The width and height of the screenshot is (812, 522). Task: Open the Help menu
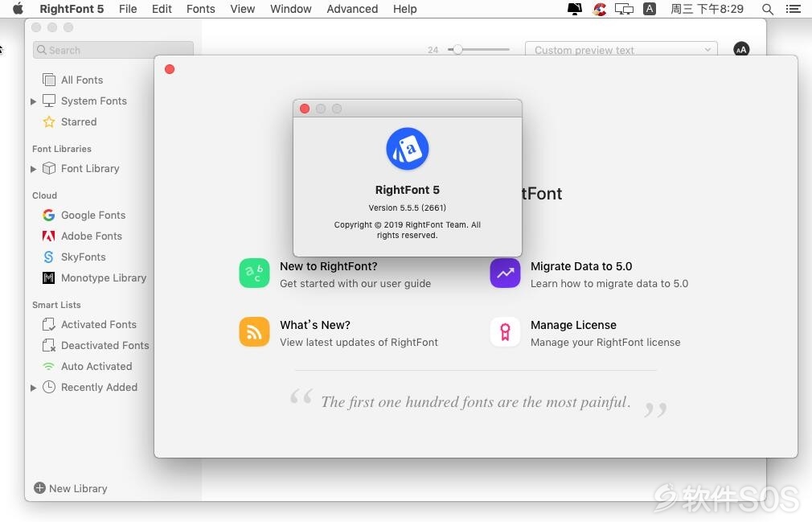click(x=405, y=9)
